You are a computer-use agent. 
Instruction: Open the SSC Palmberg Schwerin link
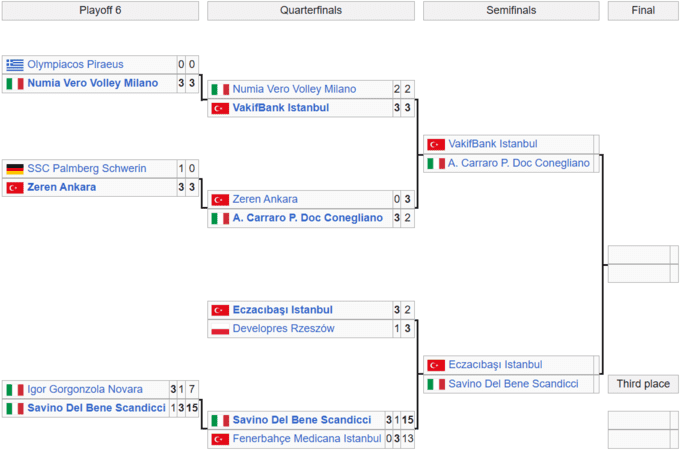(87, 169)
